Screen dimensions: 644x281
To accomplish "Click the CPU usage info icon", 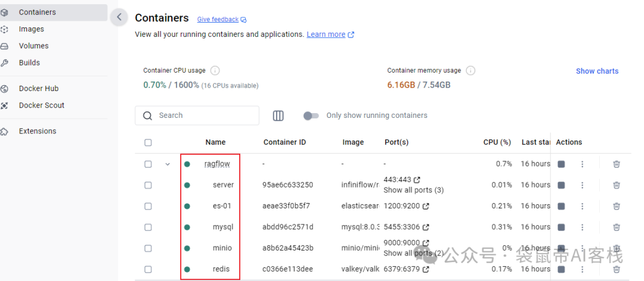I will point(215,71).
